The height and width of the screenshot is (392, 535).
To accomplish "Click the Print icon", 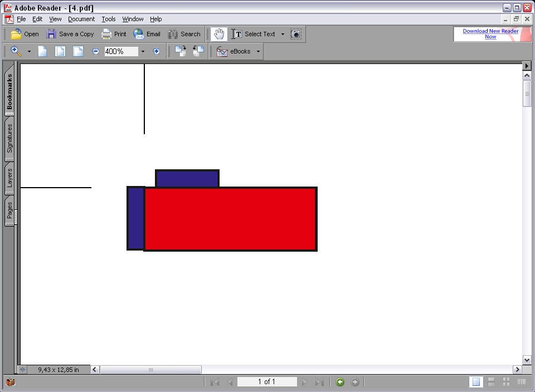I will tap(106, 34).
